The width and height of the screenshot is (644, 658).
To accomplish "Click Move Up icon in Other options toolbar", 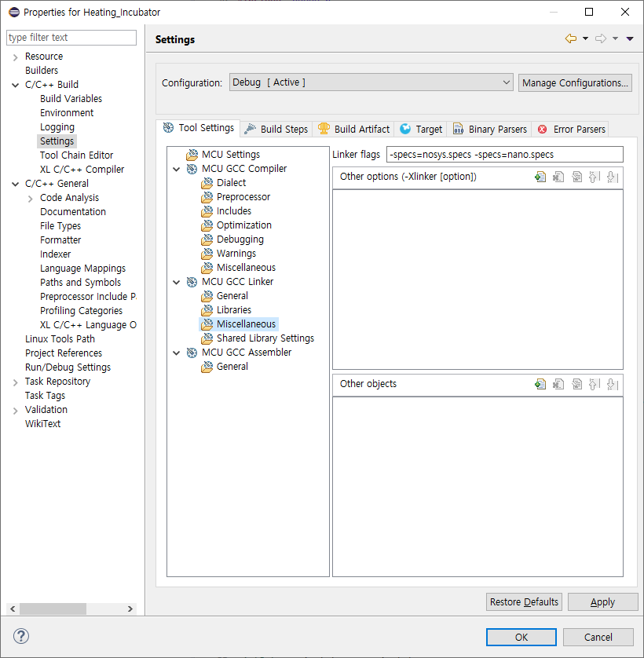I will pyautogui.click(x=595, y=177).
